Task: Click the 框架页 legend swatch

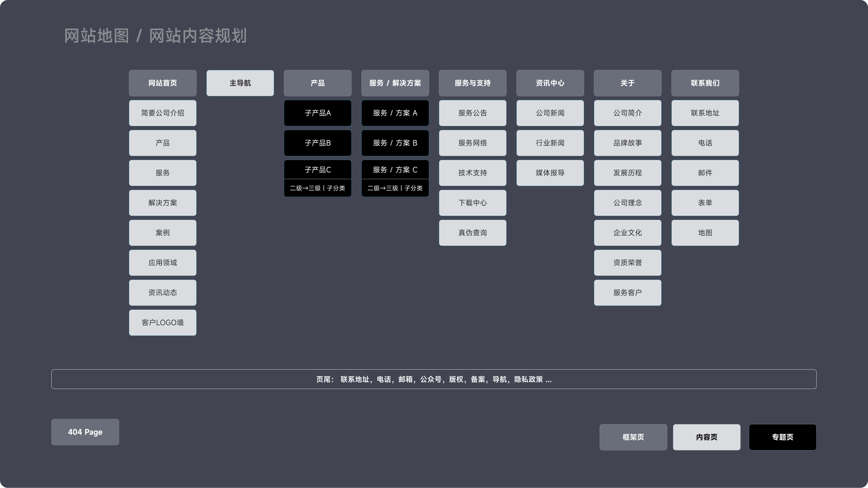Action: pos(633,437)
